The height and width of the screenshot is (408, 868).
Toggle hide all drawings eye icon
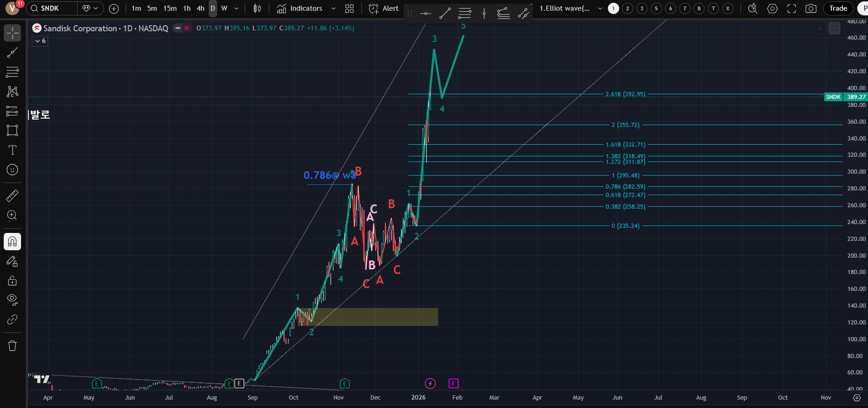click(x=13, y=299)
